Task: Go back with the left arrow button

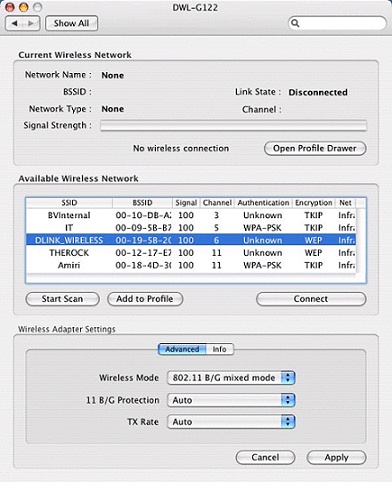Action: coord(14,23)
